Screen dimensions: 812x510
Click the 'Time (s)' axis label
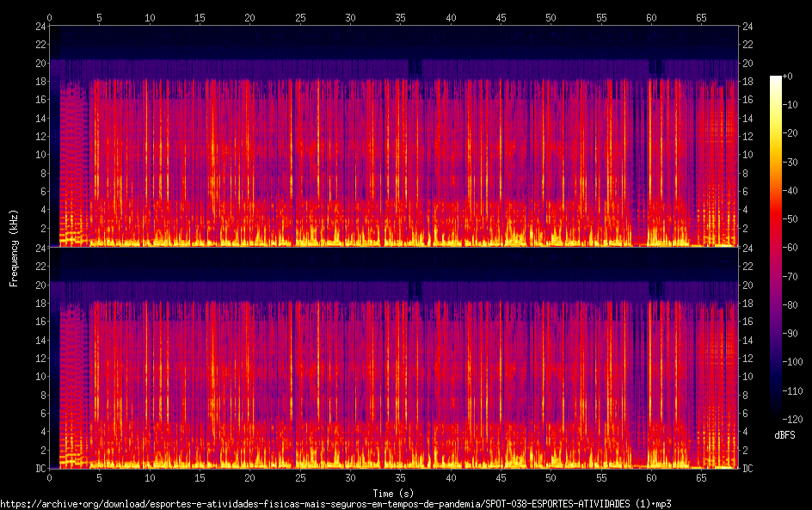(x=393, y=494)
